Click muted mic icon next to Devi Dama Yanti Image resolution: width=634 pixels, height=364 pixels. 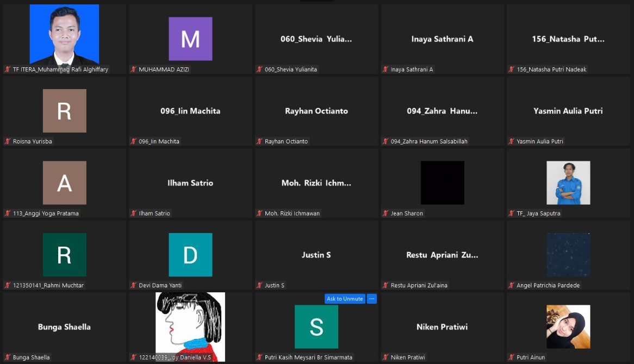point(133,285)
